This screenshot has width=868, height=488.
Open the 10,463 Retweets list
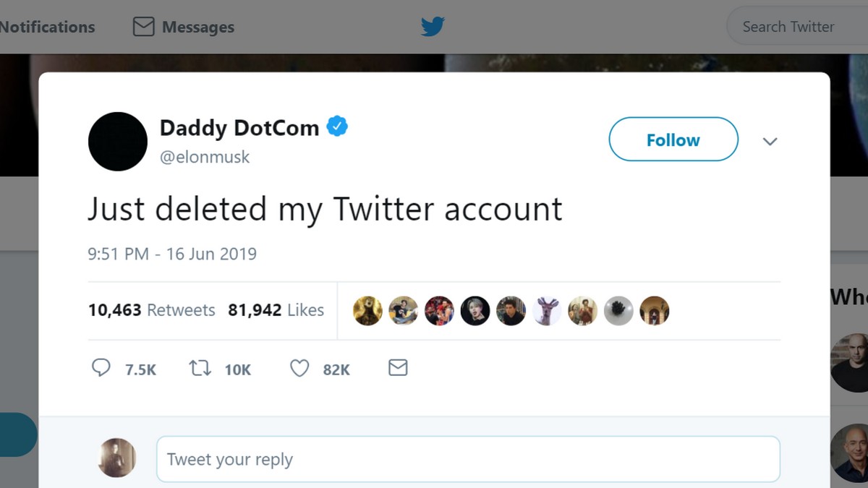pyautogui.click(x=151, y=310)
